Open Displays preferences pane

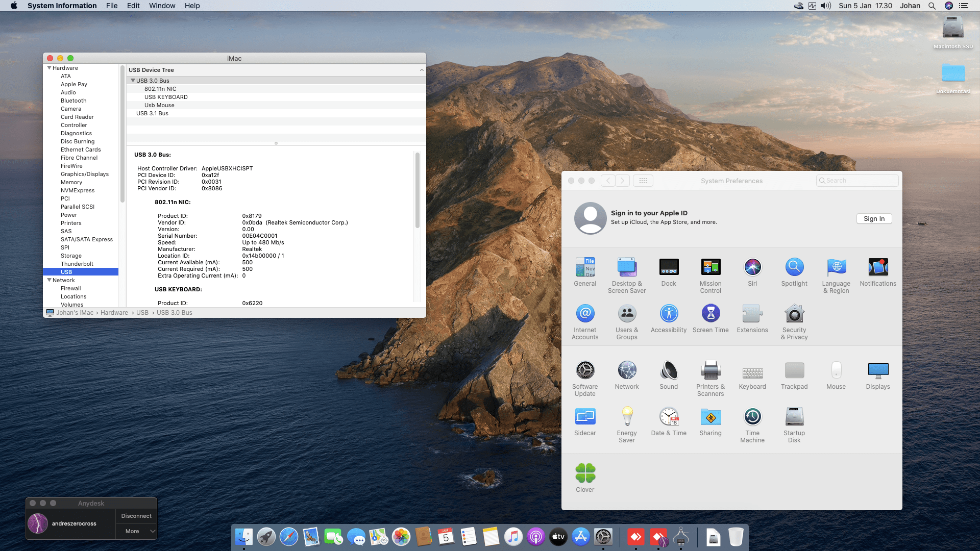tap(878, 375)
